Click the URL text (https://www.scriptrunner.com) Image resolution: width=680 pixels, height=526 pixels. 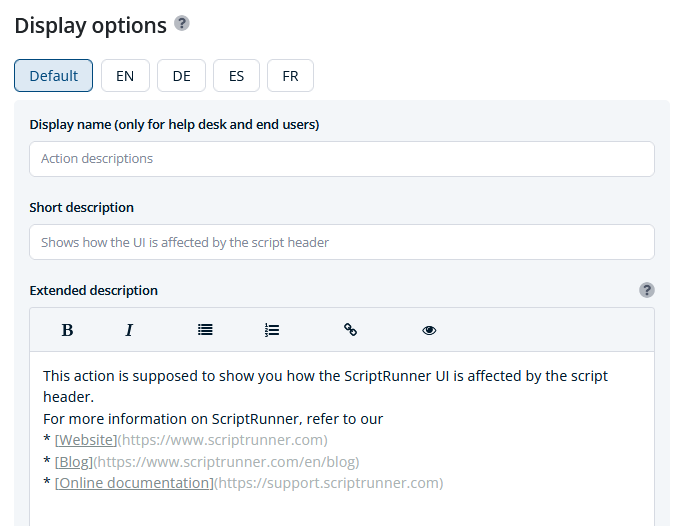[222, 440]
